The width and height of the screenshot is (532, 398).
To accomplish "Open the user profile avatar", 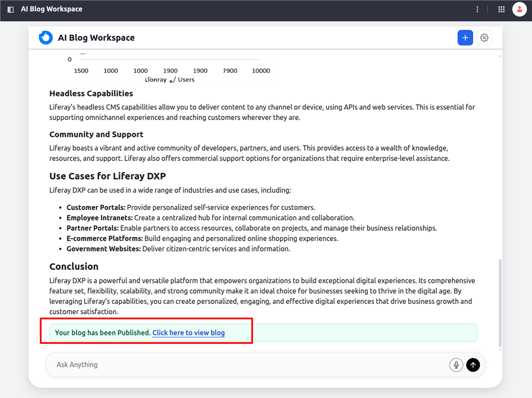I will coord(519,9).
